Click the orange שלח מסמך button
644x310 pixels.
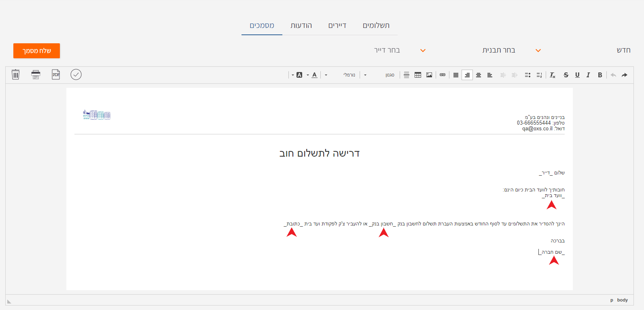(x=36, y=51)
